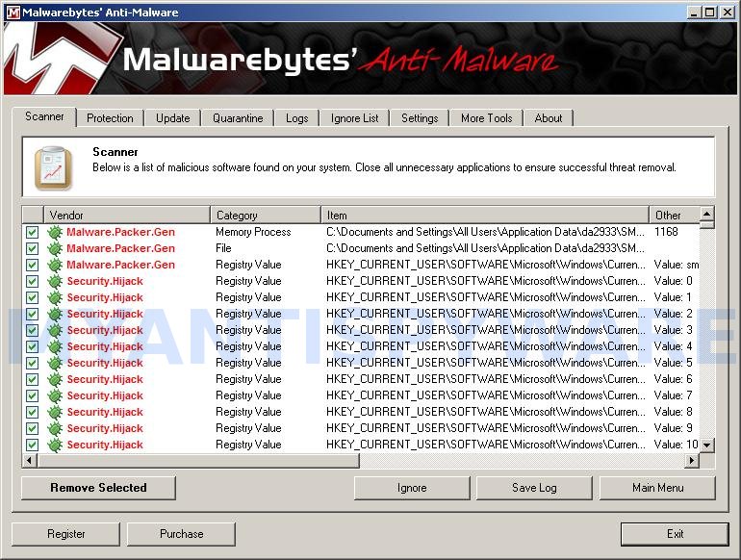Click the vertical scrollbar down arrow
This screenshot has width=741, height=560.
[707, 445]
